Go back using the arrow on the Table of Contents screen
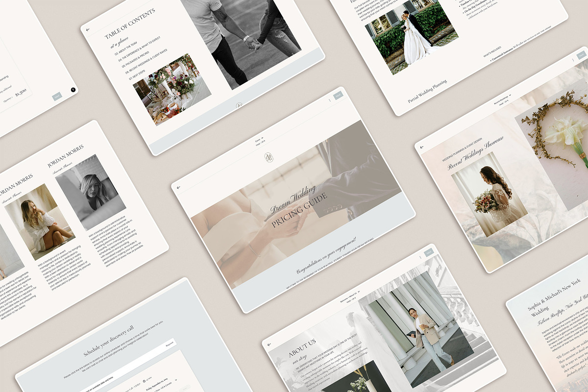Image resolution: width=588 pixels, height=392 pixels. 88,30
